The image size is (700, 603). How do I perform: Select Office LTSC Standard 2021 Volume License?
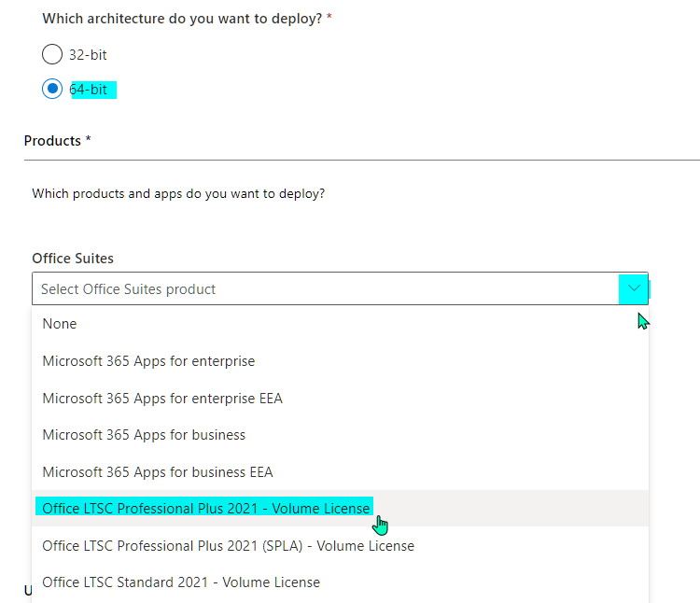tap(340, 582)
